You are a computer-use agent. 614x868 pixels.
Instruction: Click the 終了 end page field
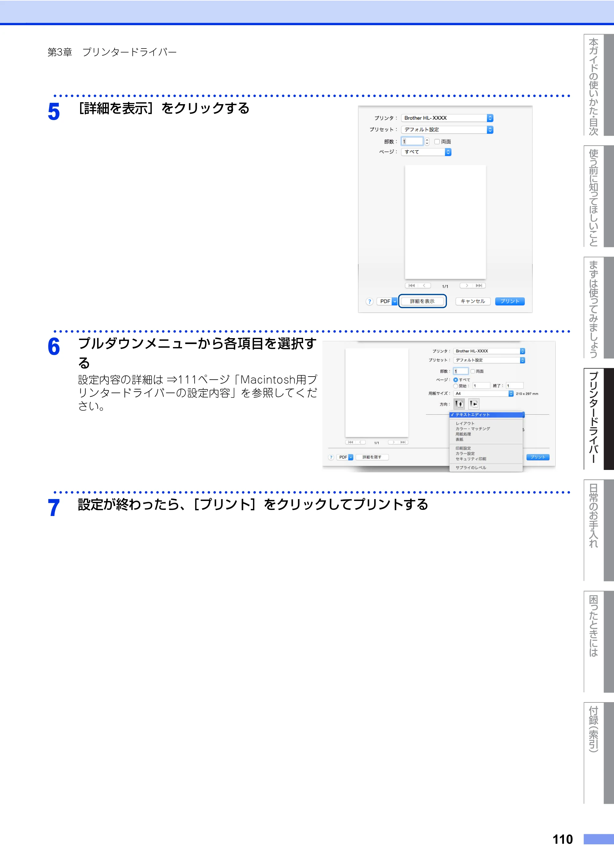(x=515, y=386)
